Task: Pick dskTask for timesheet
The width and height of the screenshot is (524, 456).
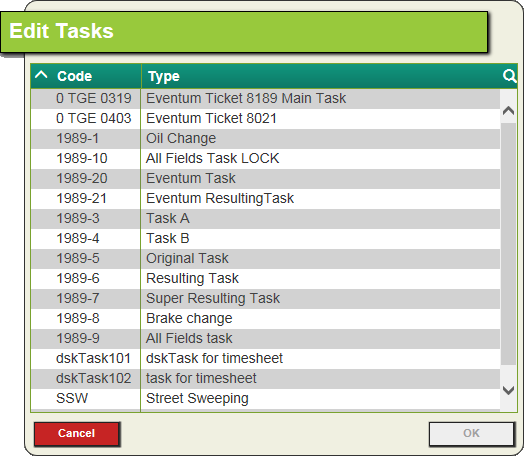Action: tap(214, 359)
